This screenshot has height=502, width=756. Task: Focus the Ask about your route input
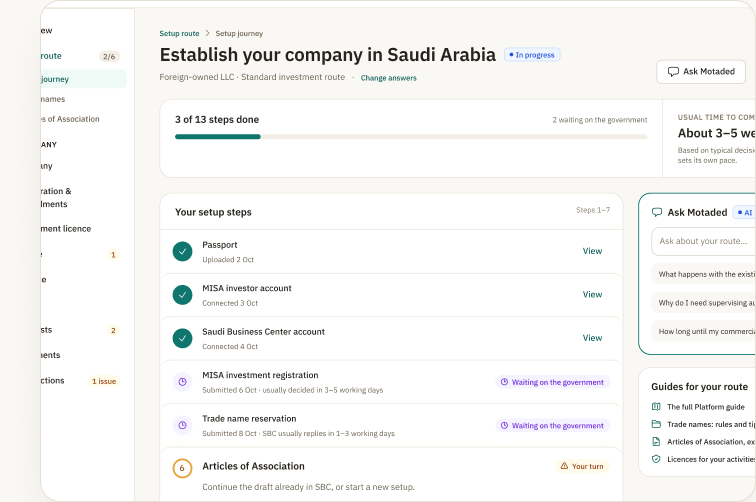coord(703,241)
